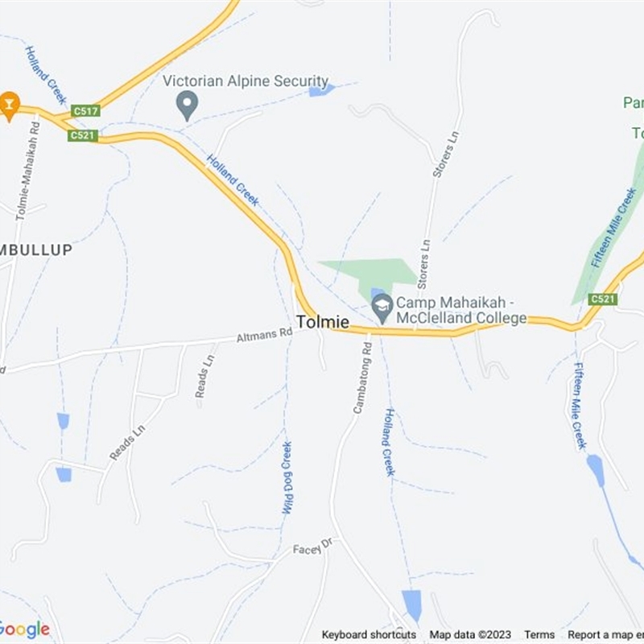Select the Tolmie town label

[x=323, y=321]
